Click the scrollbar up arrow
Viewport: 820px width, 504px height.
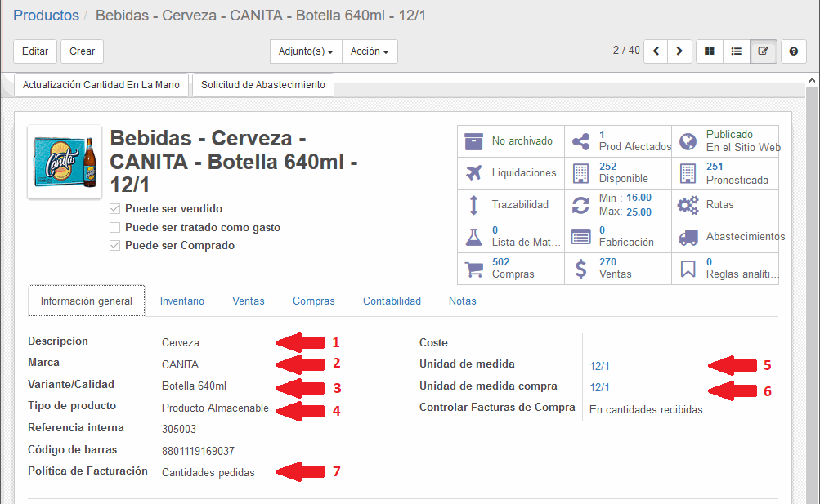pos(812,80)
